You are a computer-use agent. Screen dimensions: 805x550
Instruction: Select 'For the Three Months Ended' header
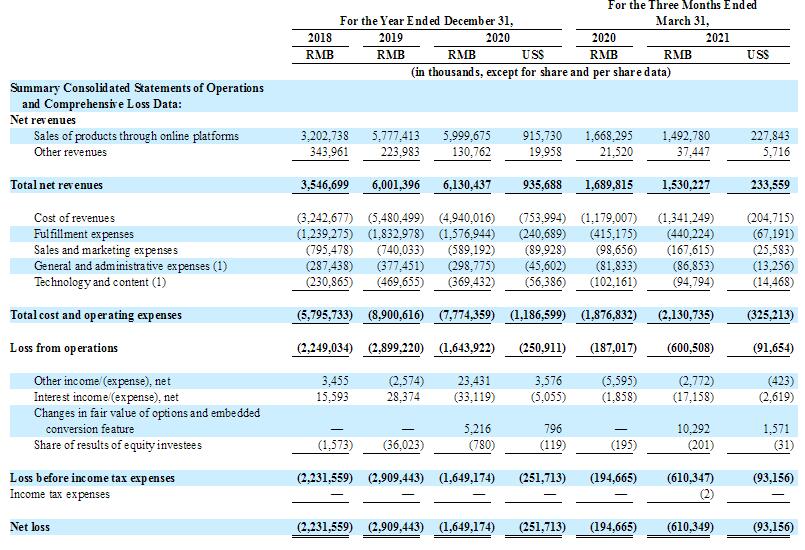pyautogui.click(x=682, y=6)
